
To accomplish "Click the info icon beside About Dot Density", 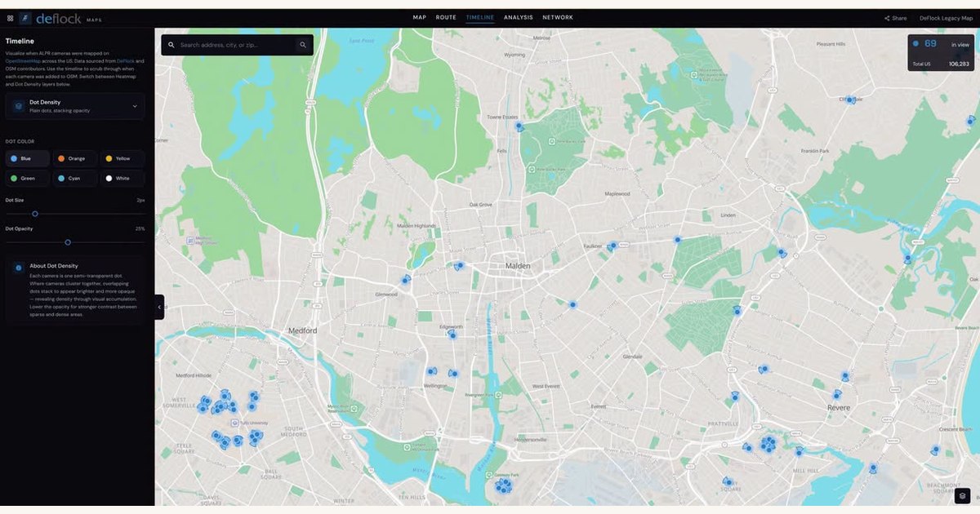I will 19,267.
